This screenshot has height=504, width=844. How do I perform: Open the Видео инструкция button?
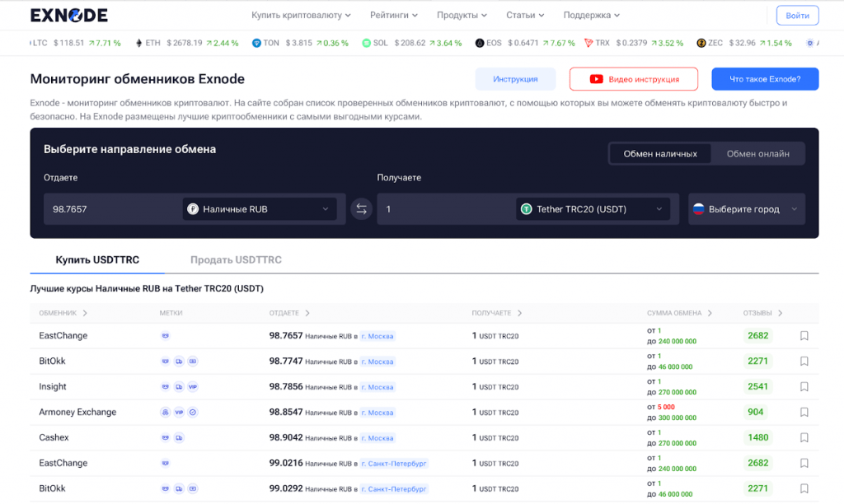coord(634,79)
